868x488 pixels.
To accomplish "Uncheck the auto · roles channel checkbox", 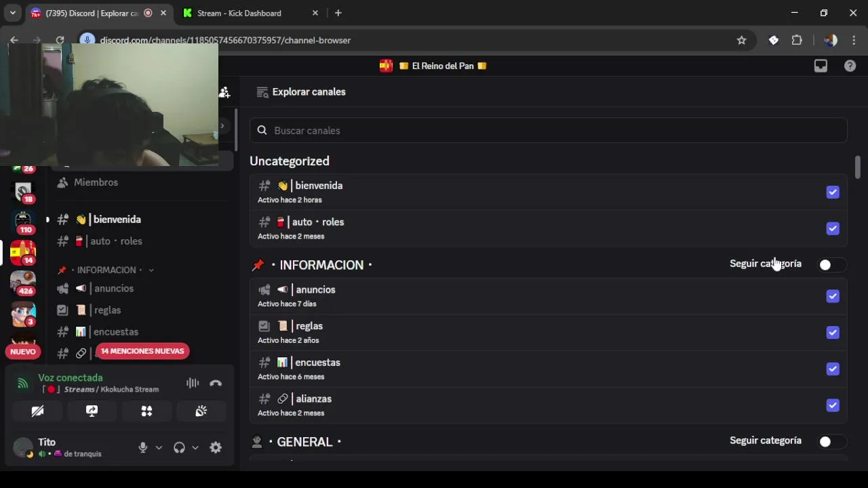I will pos(833,228).
